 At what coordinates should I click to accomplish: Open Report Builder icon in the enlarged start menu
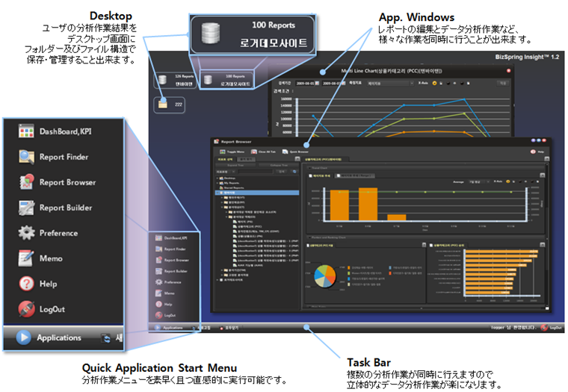(26, 208)
